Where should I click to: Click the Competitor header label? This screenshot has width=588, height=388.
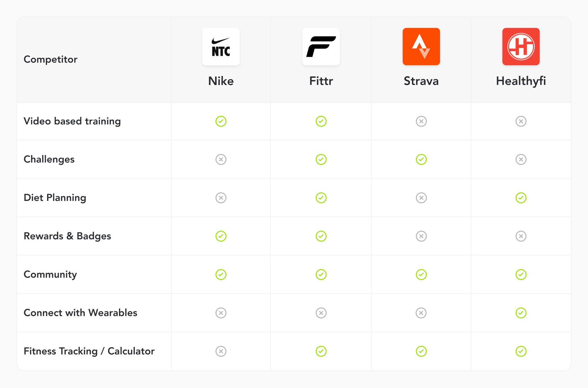pos(50,59)
